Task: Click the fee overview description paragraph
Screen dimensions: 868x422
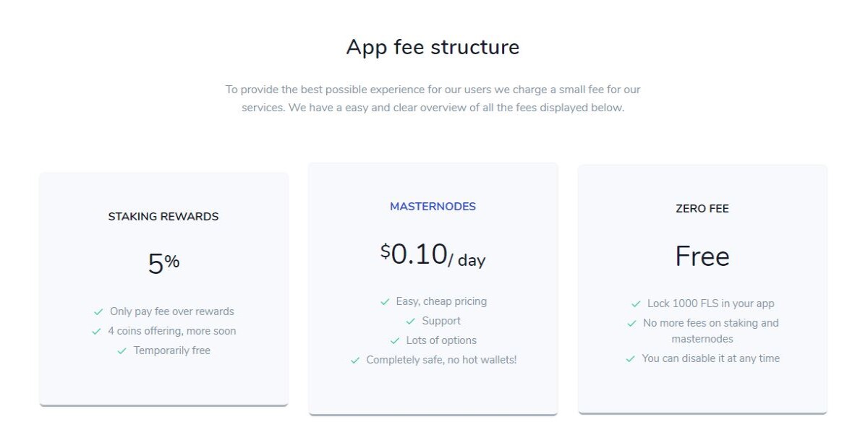Action: pyautogui.click(x=433, y=99)
